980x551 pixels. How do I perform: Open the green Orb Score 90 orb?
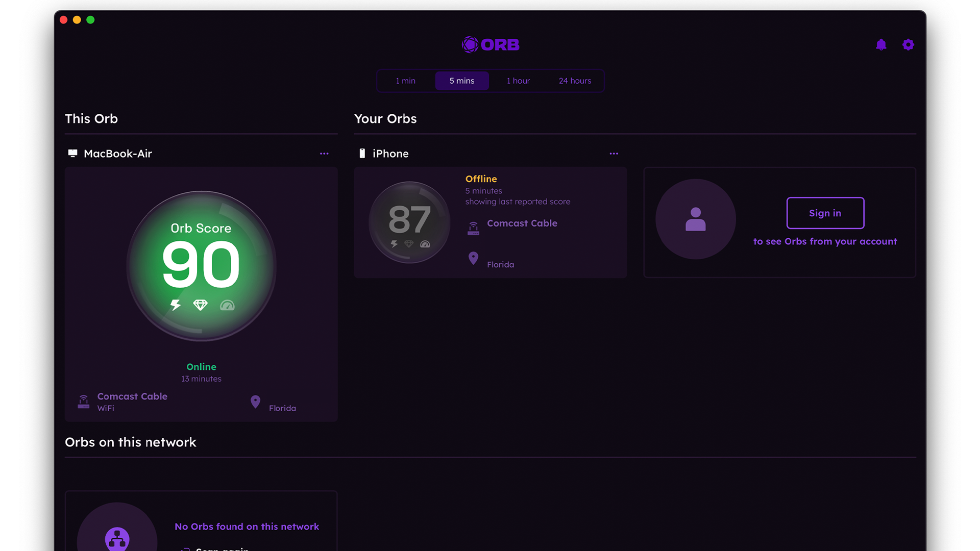point(202,266)
